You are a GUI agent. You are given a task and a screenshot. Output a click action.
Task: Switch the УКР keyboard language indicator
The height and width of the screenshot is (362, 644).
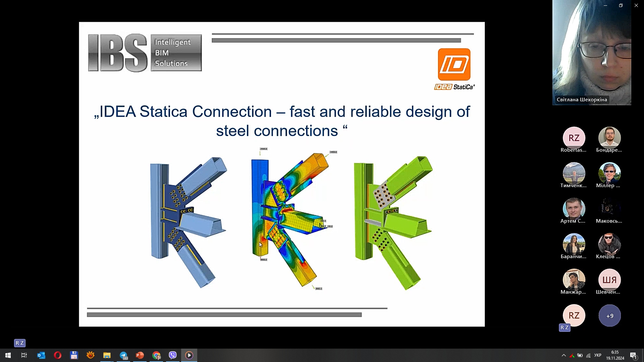(598, 355)
